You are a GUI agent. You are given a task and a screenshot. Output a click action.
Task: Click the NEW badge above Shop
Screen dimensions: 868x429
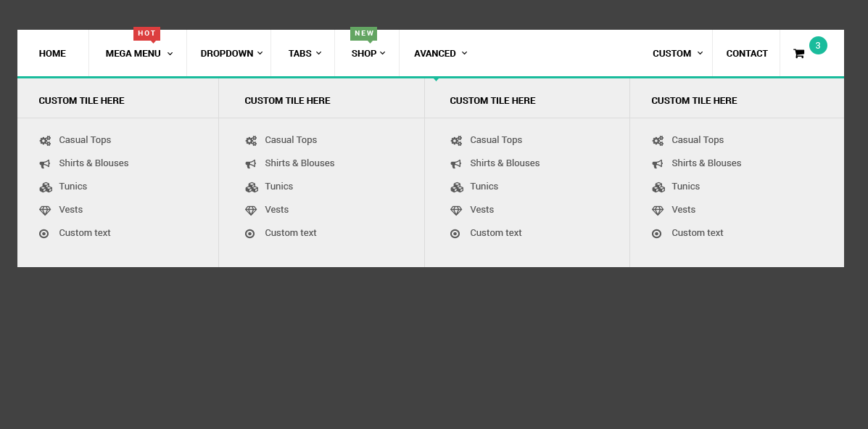(x=364, y=33)
